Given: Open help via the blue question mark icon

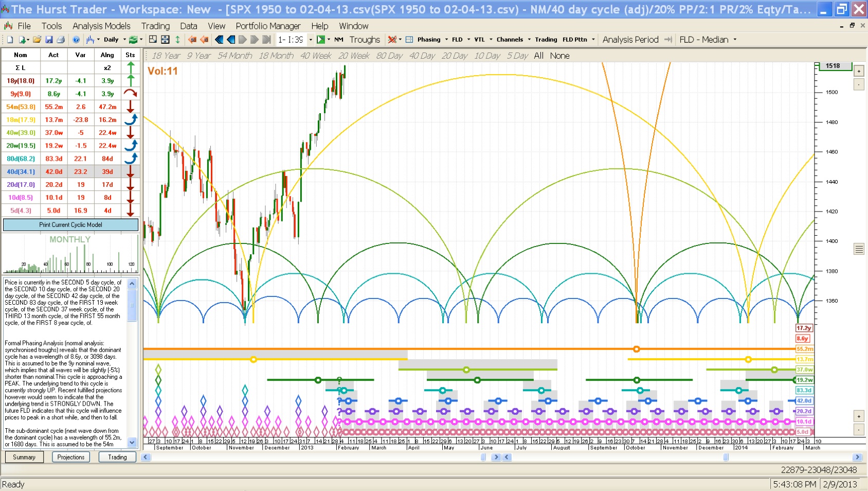Looking at the screenshot, I should tap(76, 40).
